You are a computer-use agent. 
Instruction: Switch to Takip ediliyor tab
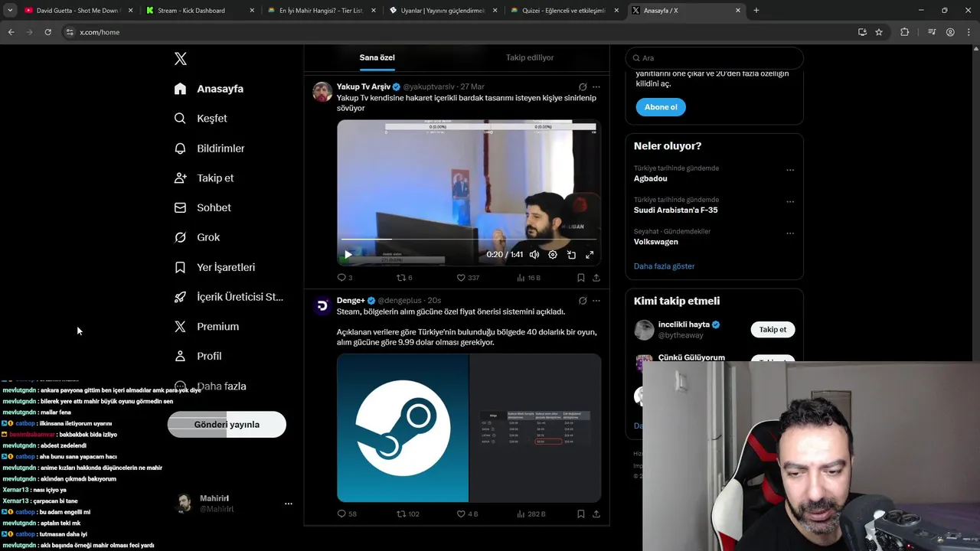(530, 57)
